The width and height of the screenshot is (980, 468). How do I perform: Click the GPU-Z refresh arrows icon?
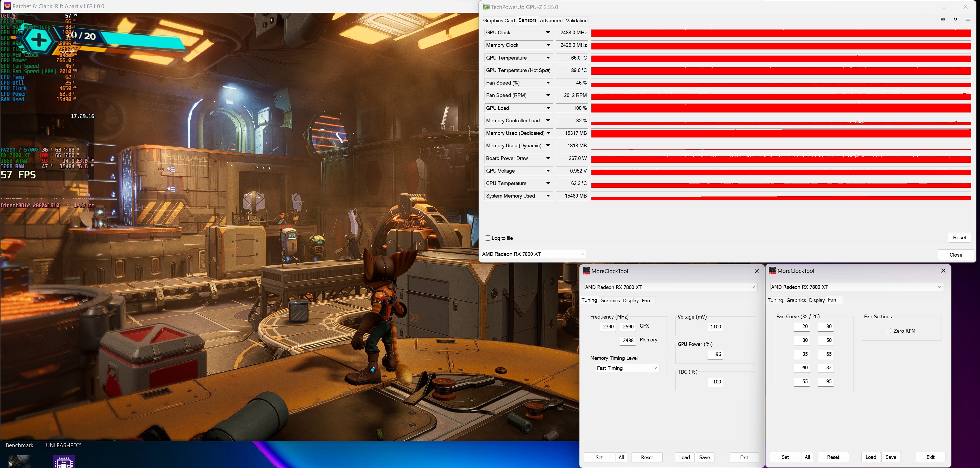(955, 19)
